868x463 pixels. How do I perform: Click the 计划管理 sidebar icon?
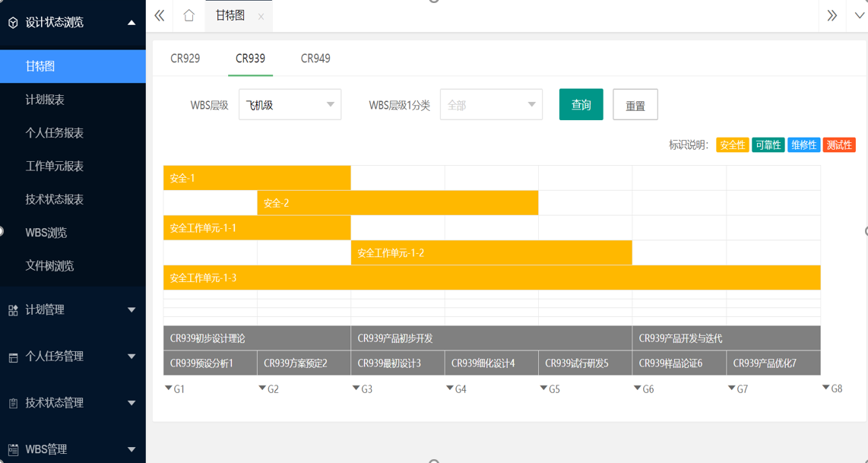(x=13, y=310)
